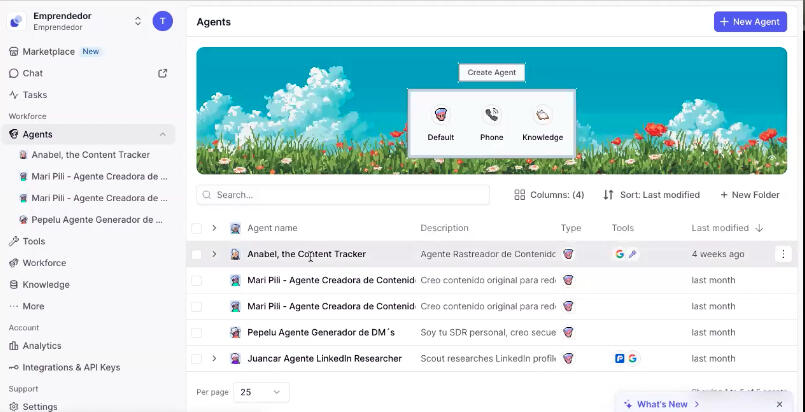
Task: Collapse the Agents section in sidebar
Action: 162,134
